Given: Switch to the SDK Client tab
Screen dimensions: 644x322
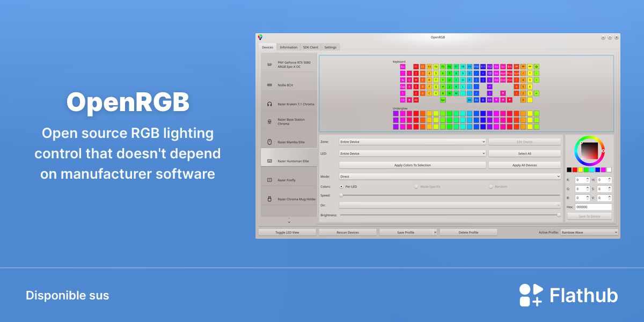Looking at the screenshot, I should [x=311, y=47].
